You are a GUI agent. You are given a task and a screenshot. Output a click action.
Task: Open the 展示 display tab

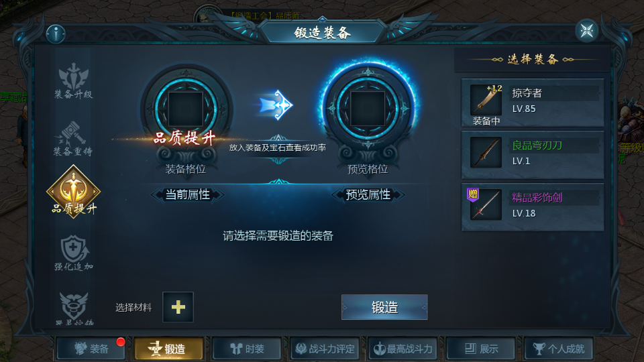click(x=481, y=349)
